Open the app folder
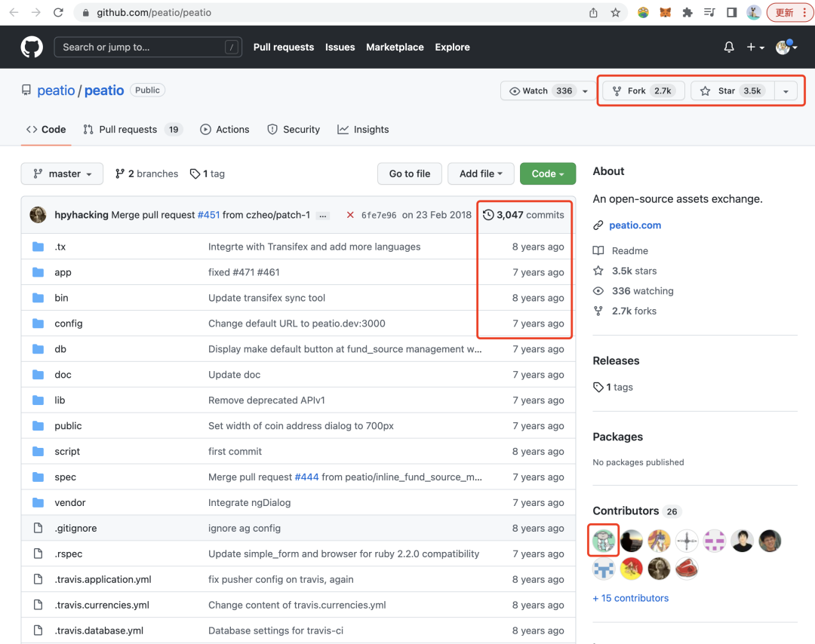The width and height of the screenshot is (815, 644). 63,272
